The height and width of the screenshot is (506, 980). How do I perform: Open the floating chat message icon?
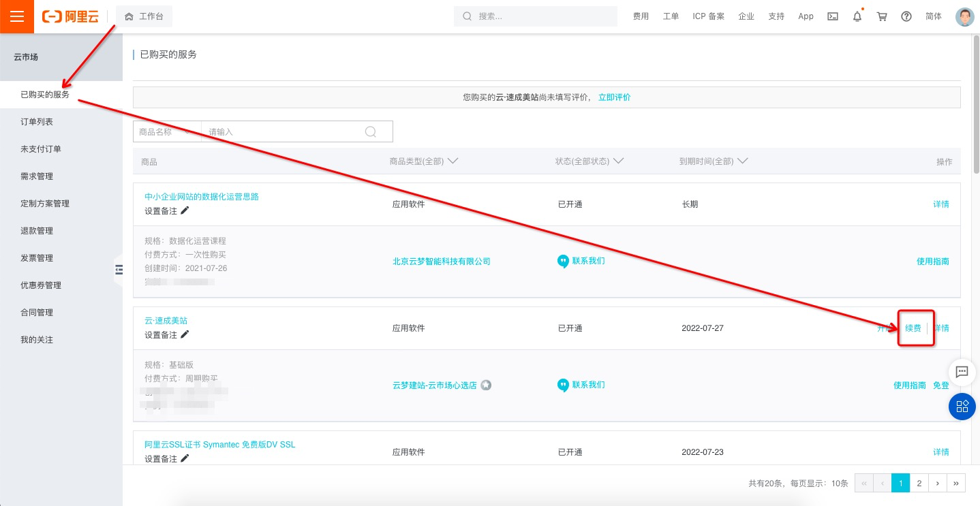coord(962,372)
